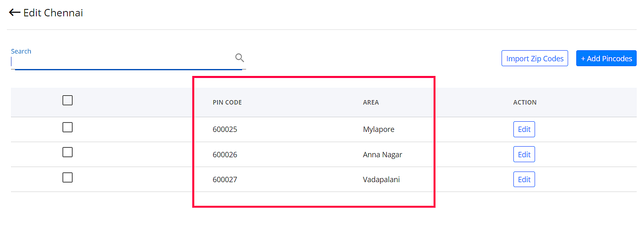Screen dimensions: 644x243
Task: Select the checkbox for the Anna Nagar row
Action: [68, 152]
